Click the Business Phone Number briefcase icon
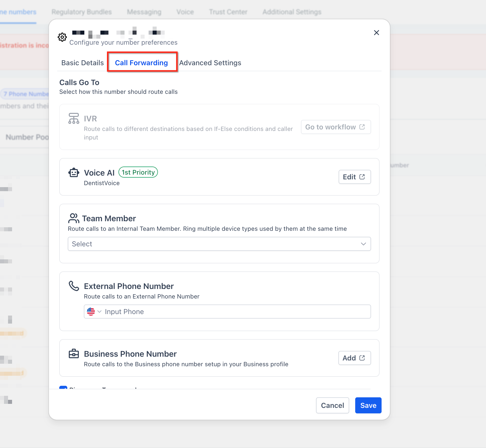486x448 pixels. point(74,354)
